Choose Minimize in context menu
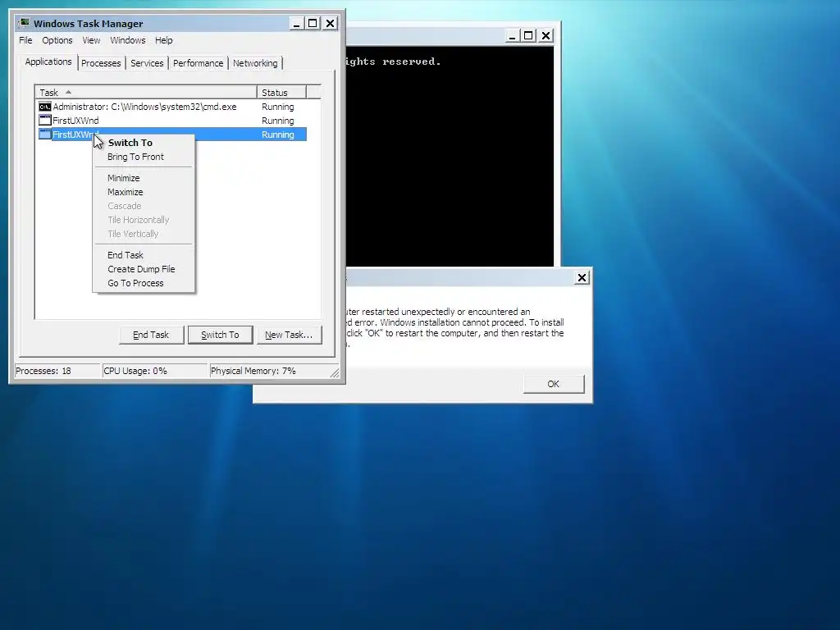840x630 pixels. (144, 178)
